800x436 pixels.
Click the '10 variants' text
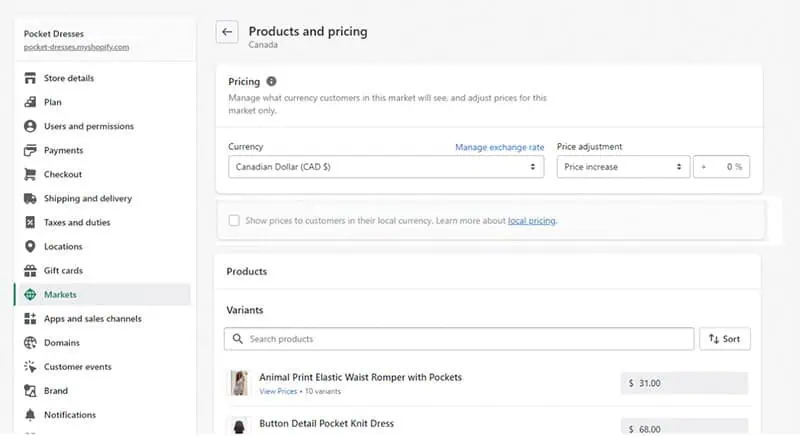point(323,391)
